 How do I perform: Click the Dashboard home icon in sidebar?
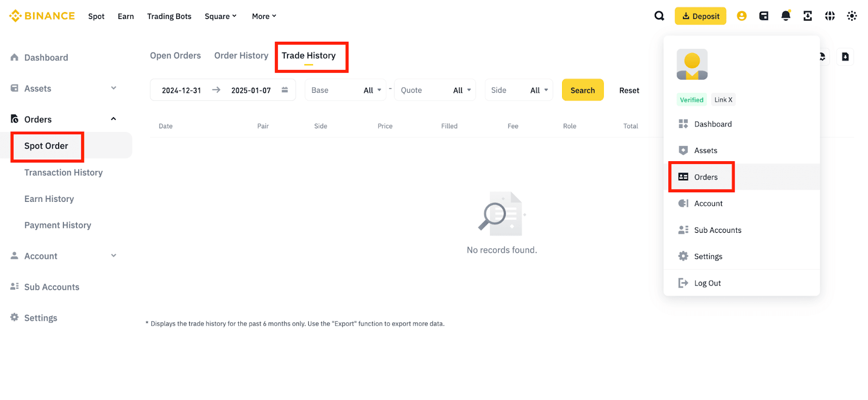click(x=15, y=58)
